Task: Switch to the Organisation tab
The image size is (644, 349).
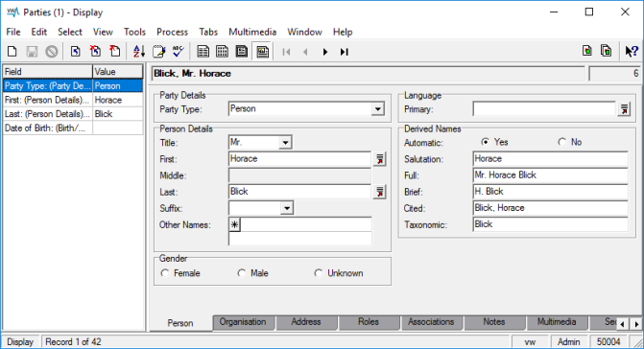Action: coord(243,322)
